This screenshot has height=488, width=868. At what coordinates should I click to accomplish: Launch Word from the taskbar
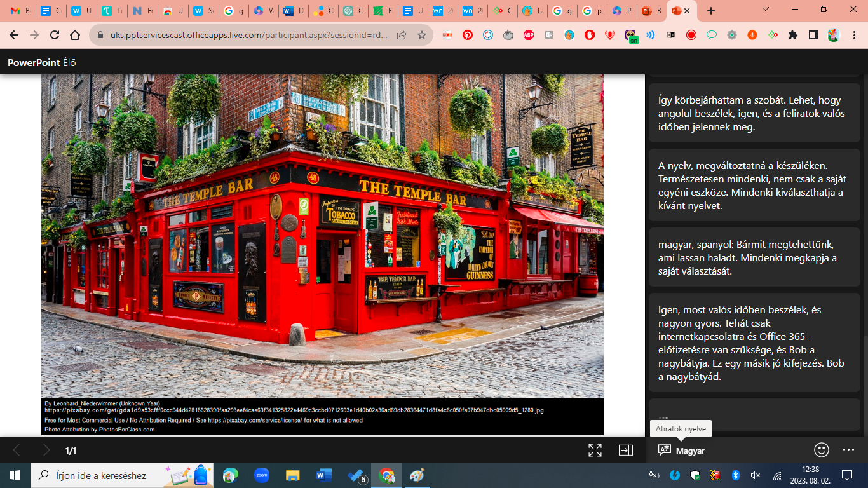point(323,475)
